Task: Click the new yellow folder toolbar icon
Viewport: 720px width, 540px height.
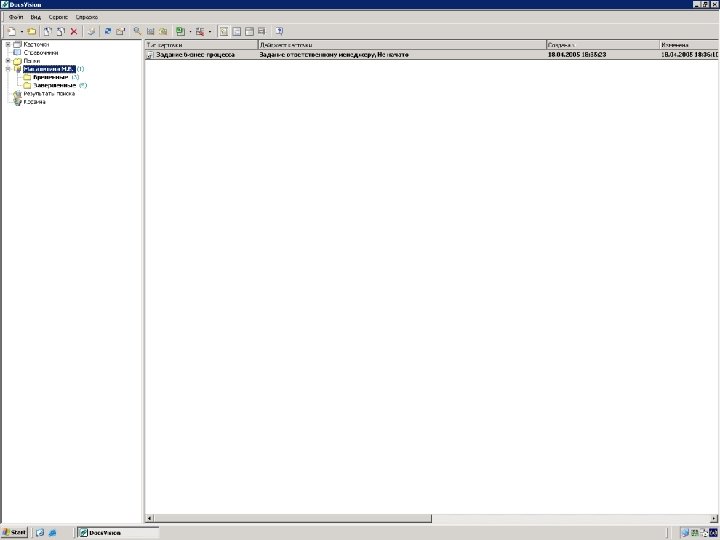Action: coord(31,31)
